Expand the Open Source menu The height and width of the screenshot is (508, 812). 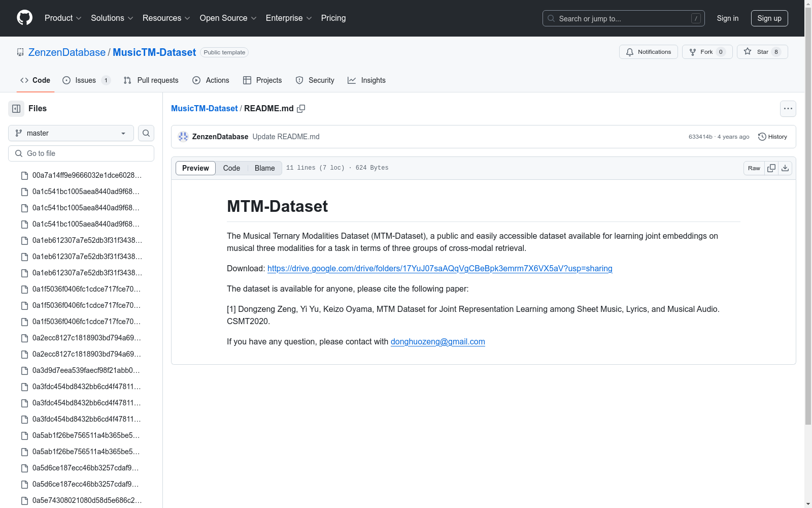coord(228,18)
